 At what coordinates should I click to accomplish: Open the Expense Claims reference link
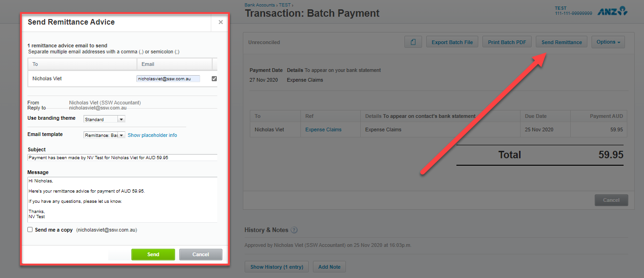click(x=323, y=129)
